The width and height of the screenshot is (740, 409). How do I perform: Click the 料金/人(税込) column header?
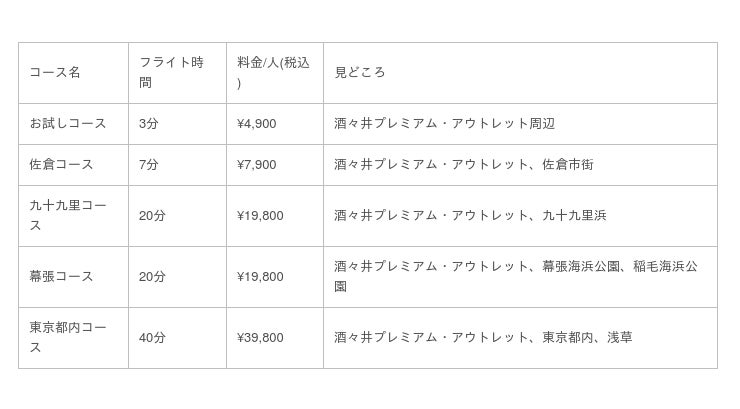pyautogui.click(x=273, y=73)
